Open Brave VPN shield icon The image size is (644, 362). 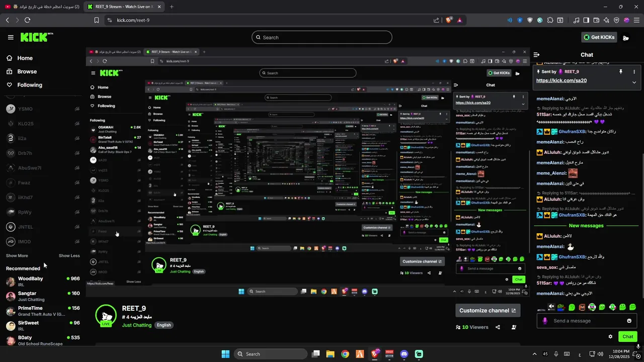pyautogui.click(x=616, y=20)
